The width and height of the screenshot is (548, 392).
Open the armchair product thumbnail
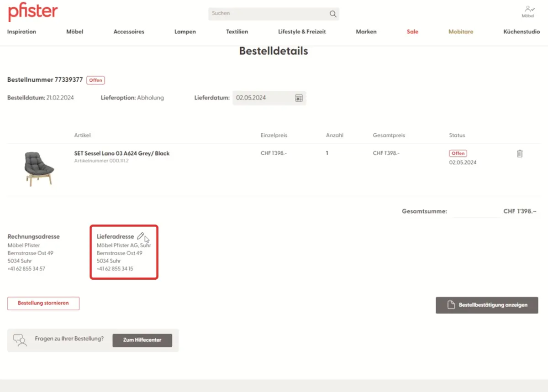[38, 168]
